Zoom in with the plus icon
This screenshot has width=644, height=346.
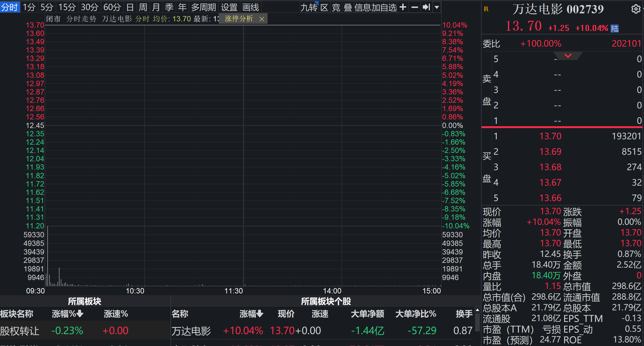[x=403, y=7]
